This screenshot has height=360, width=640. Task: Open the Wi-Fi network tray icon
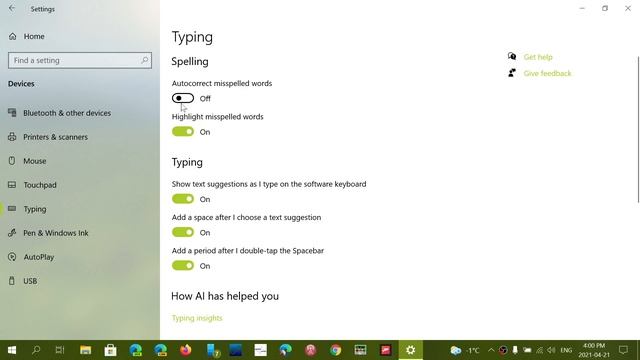pos(540,351)
